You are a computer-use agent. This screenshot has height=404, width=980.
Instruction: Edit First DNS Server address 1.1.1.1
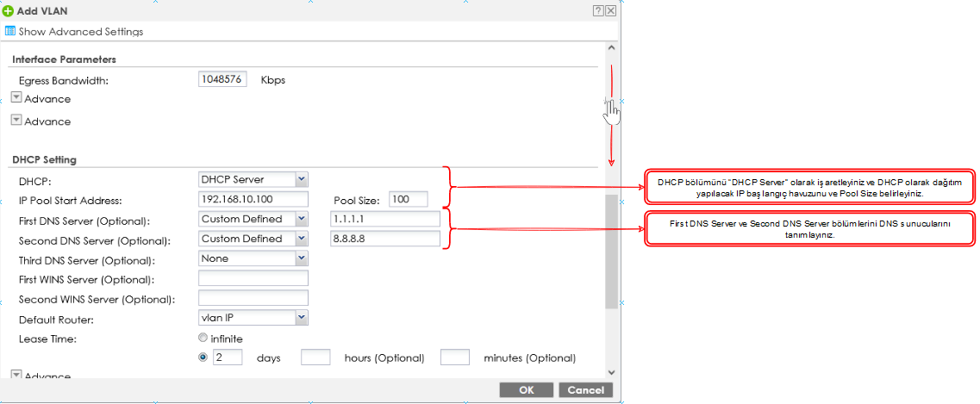coord(384,219)
